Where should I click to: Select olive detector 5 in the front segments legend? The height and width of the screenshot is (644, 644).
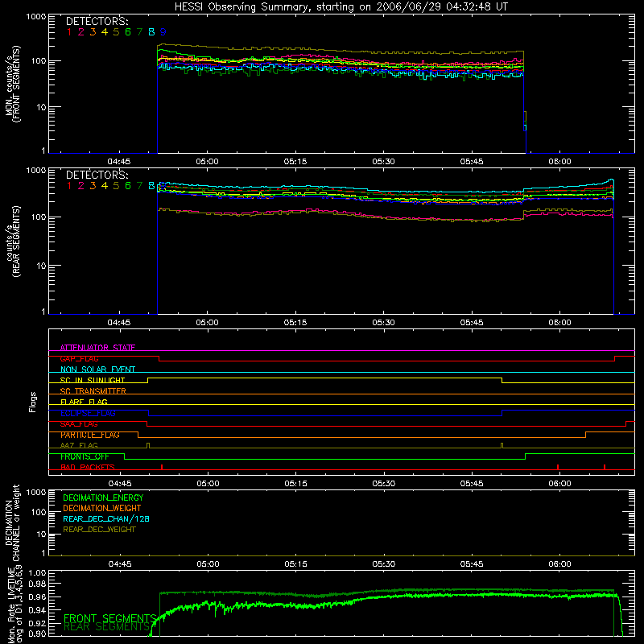click(x=116, y=32)
